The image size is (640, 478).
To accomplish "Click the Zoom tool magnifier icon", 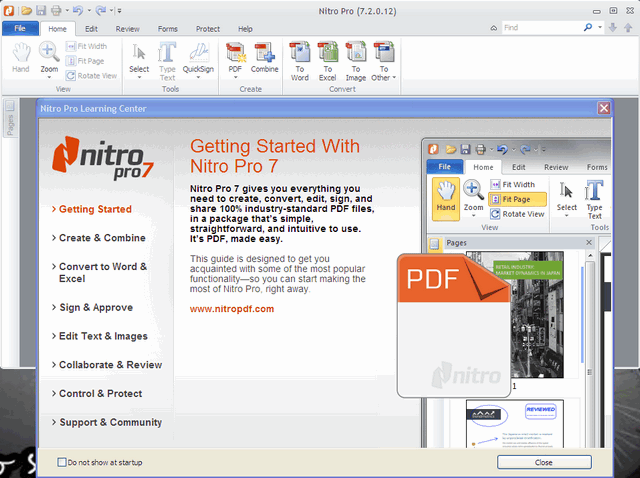I will 49,51.
